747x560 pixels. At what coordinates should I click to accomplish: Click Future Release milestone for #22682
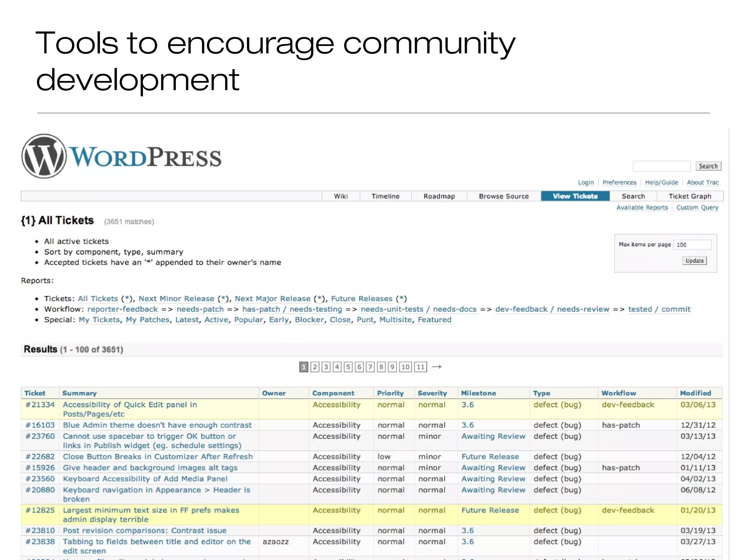[490, 457]
